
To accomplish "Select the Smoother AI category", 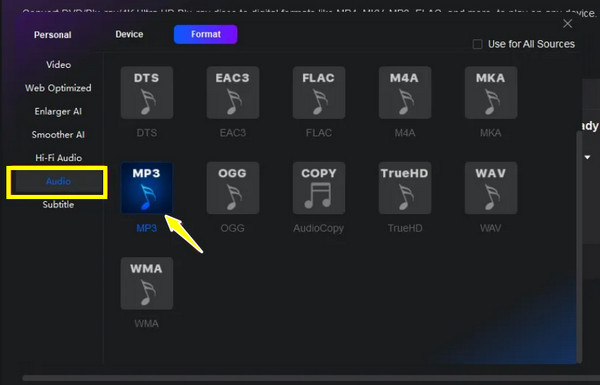I will [x=58, y=135].
